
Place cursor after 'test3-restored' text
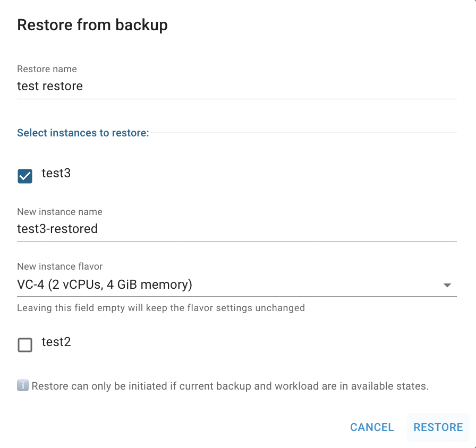[99, 229]
